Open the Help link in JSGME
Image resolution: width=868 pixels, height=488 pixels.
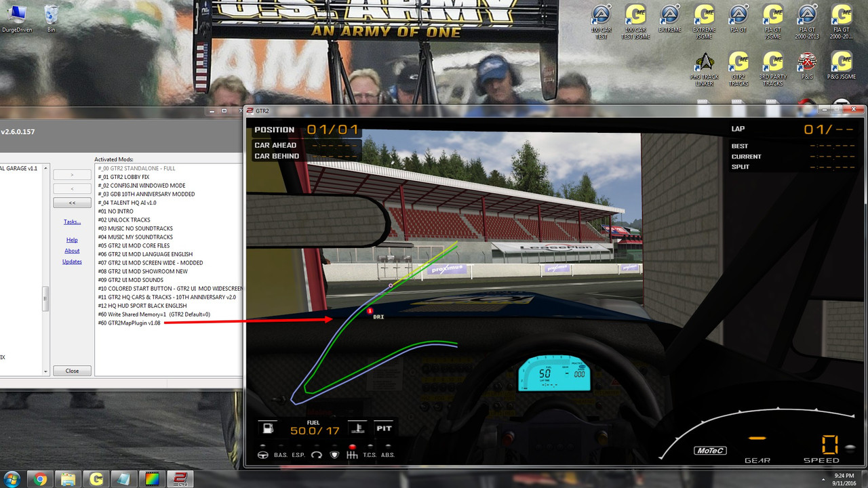(x=72, y=240)
